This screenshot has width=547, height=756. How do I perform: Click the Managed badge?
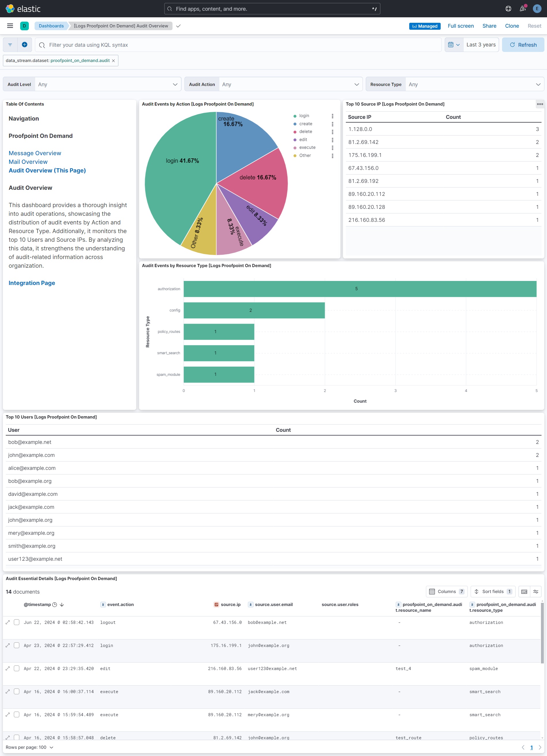pos(425,26)
